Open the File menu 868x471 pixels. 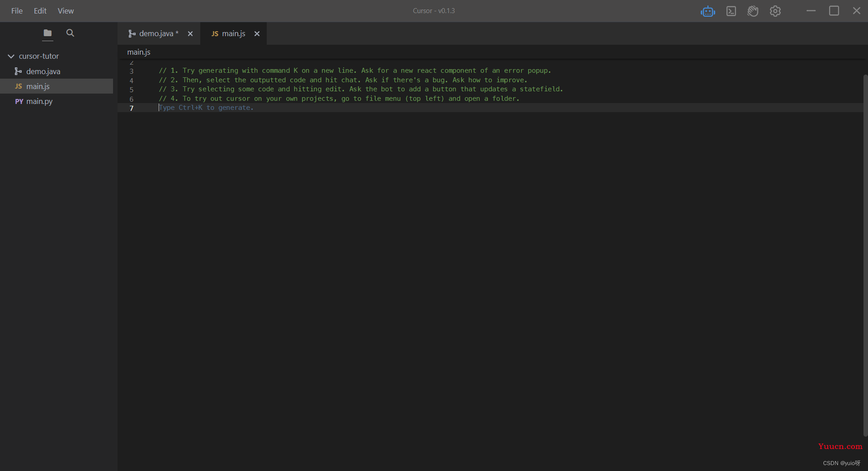coord(17,11)
